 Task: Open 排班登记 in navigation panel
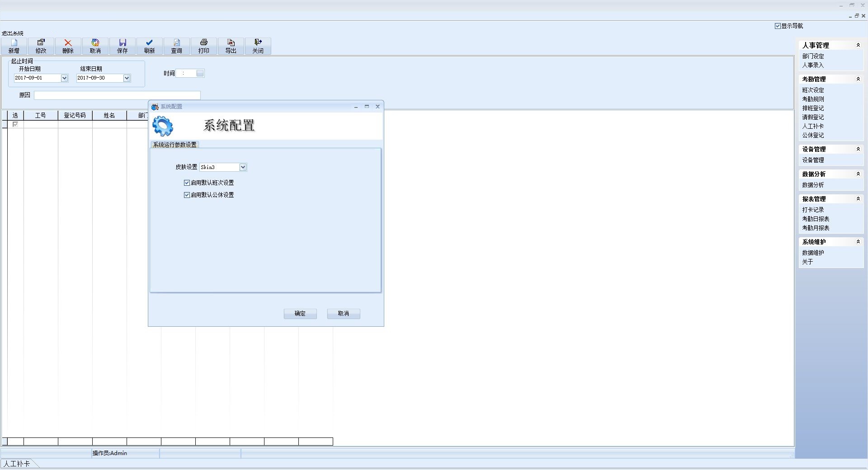813,108
